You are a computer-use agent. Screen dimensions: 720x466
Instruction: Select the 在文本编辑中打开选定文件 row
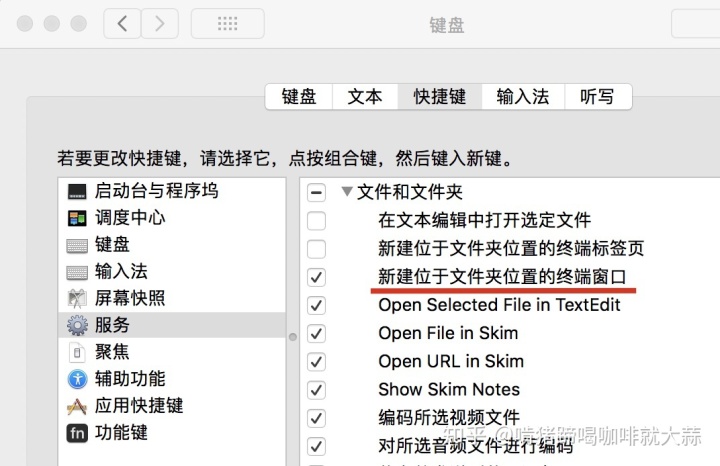pyautogui.click(x=510, y=220)
